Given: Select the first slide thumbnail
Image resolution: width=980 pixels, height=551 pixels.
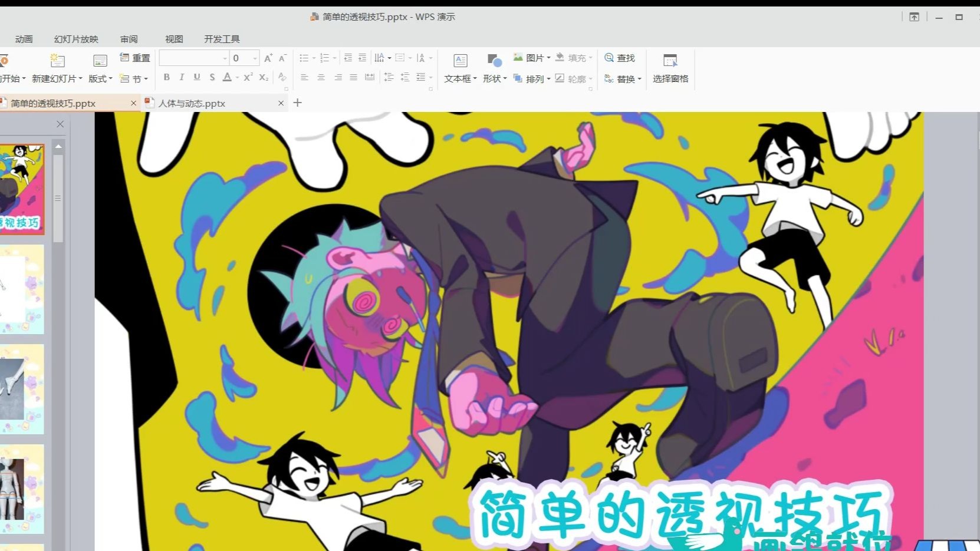Looking at the screenshot, I should click(x=22, y=189).
